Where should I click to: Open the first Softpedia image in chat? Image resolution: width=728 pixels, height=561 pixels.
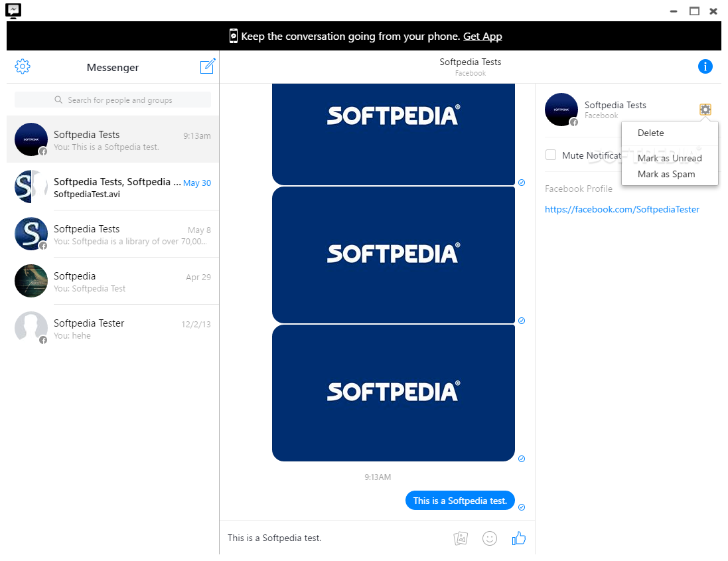click(x=394, y=134)
